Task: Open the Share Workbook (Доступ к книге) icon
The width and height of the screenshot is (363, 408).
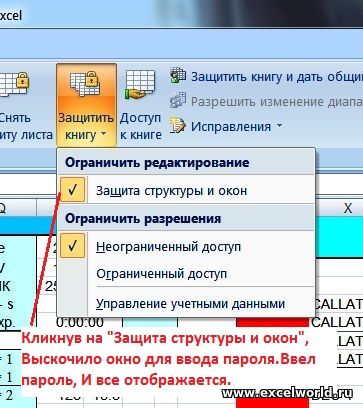Action: click(140, 85)
